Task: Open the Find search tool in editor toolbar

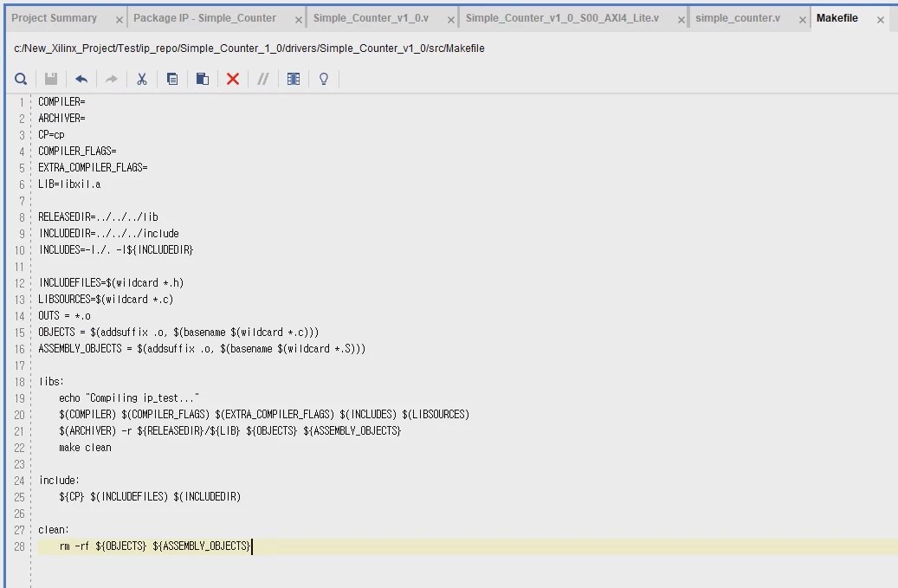Action: (21, 79)
